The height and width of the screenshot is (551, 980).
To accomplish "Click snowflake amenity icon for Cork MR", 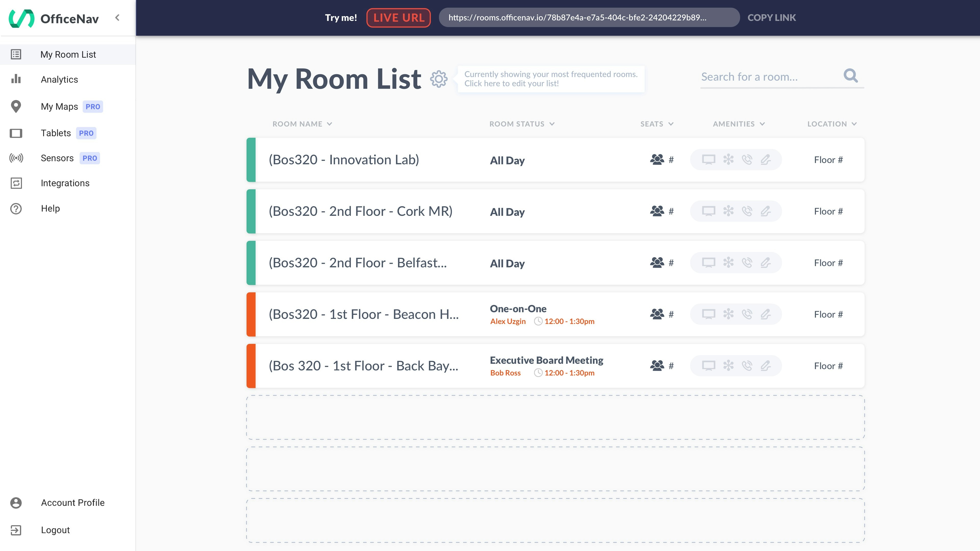I will click(x=728, y=211).
